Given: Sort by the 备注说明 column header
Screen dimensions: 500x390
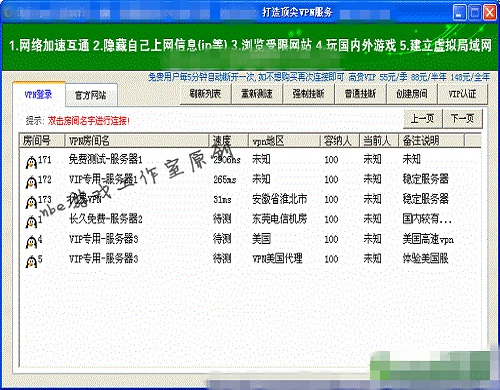Looking at the screenshot, I should (x=431, y=140).
